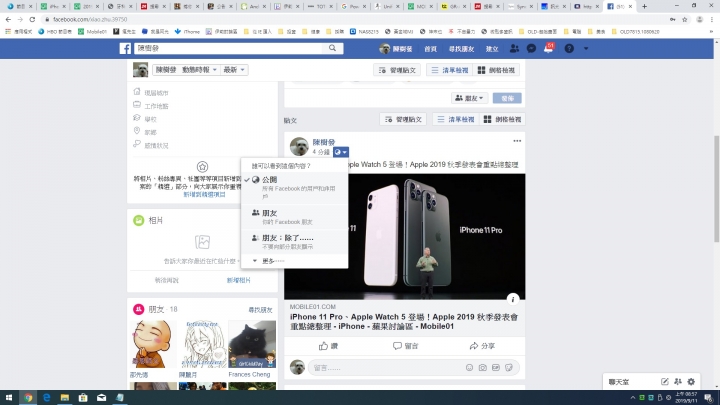The width and height of the screenshot is (720, 405).
Task: Insert emoji in comment box
Action: pyautogui.click(x=469, y=368)
